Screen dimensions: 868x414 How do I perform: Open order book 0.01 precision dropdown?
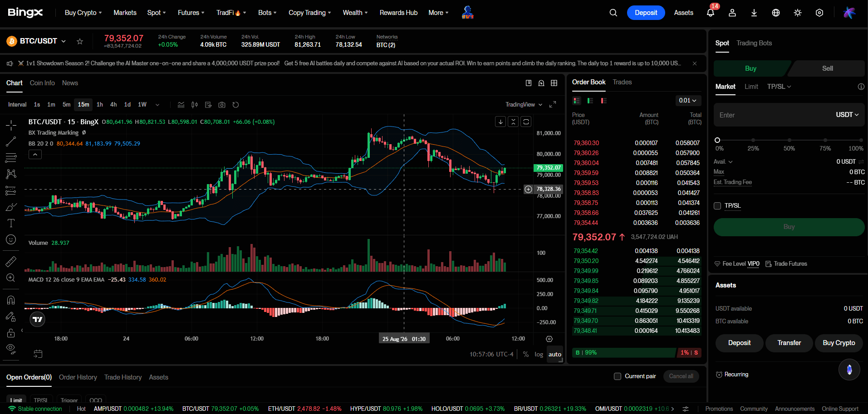[x=688, y=101]
